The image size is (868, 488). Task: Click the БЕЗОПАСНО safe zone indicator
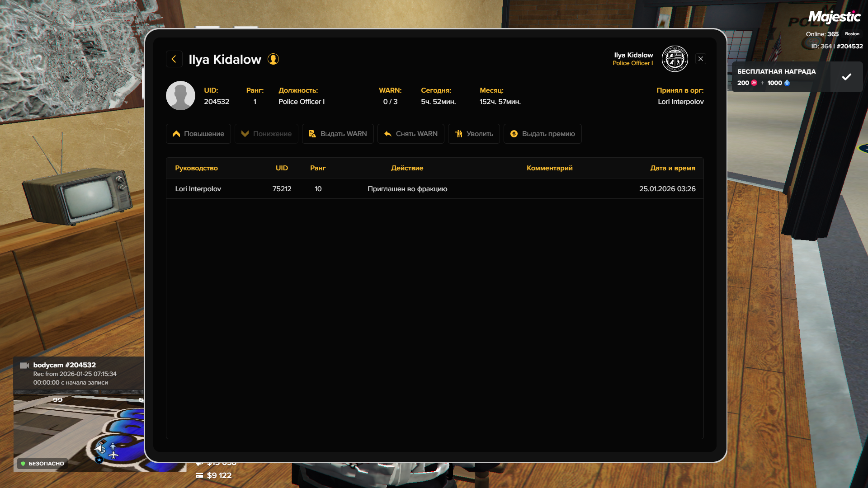pos(42,464)
